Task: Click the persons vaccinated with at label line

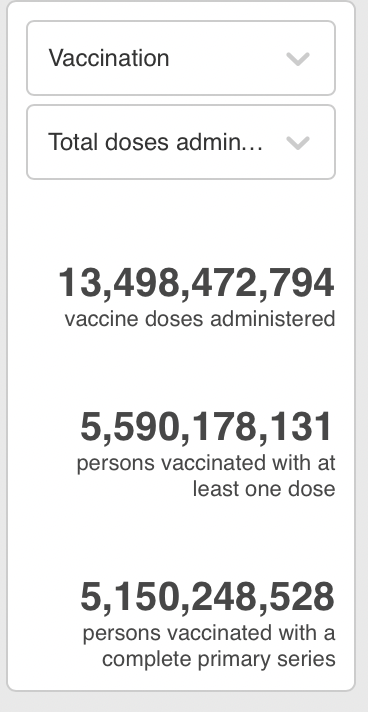Action: 206,464
